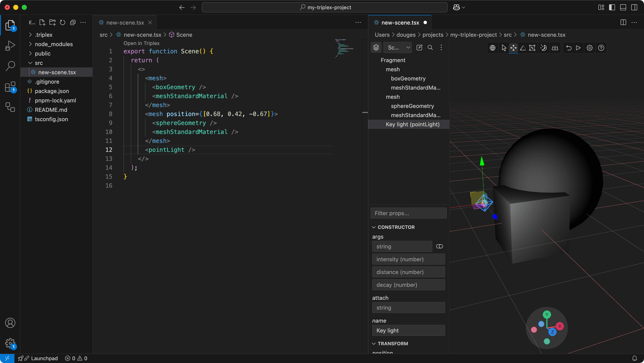Viewport: 644px width, 363px height.
Task: Toggle the args value type switch
Action: 439,246
